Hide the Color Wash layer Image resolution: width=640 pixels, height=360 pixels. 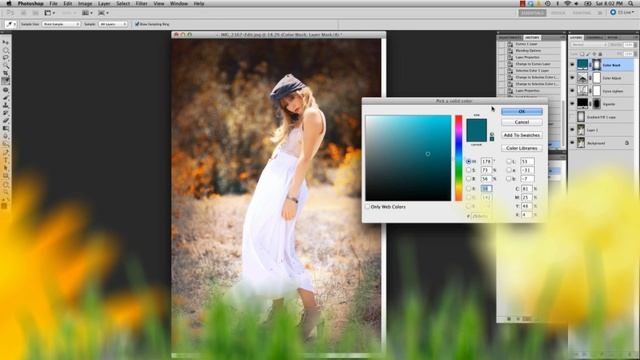[572, 64]
